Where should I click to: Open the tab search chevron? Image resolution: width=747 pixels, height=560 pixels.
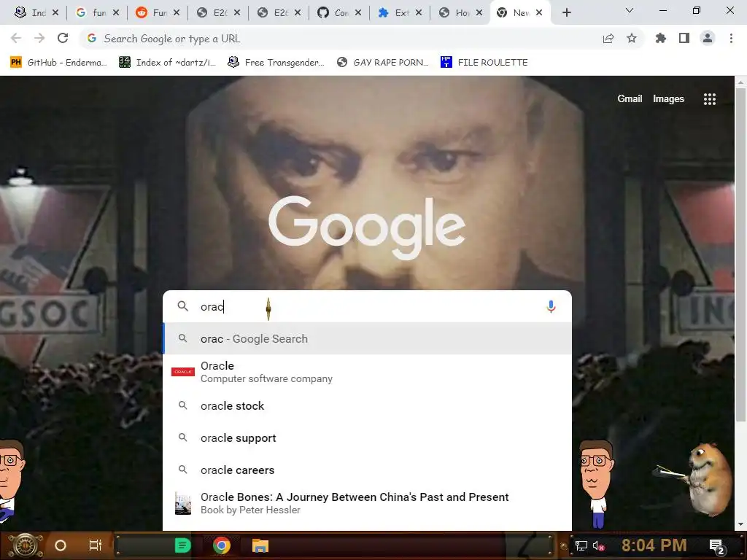tap(630, 10)
